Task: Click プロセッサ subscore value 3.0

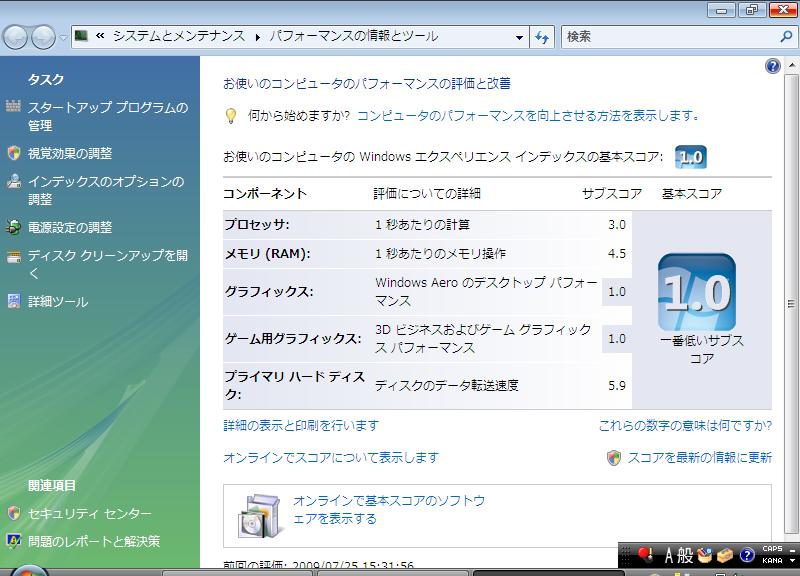Action: coord(617,224)
